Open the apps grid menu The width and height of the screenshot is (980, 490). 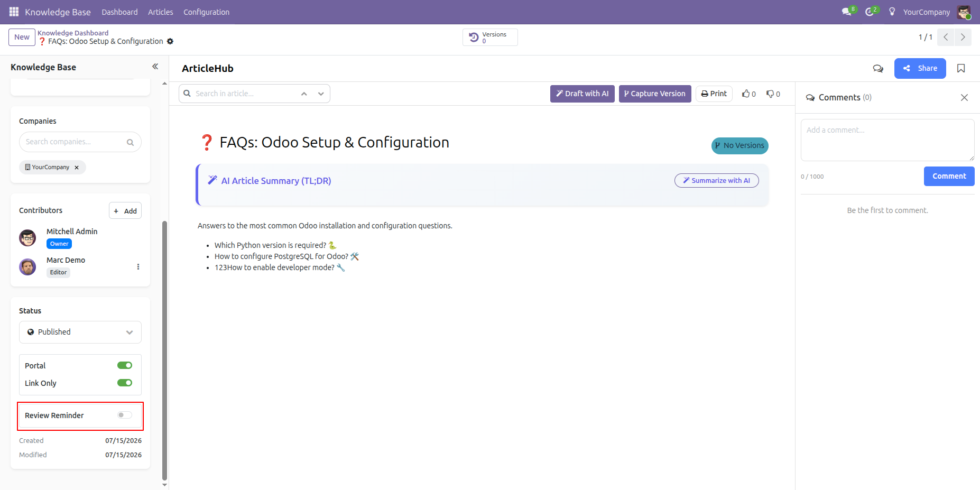tap(14, 12)
